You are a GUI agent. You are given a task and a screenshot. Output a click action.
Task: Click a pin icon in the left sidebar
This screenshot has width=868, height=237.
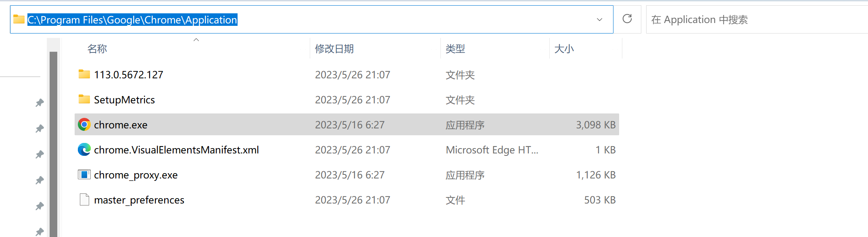tap(39, 103)
